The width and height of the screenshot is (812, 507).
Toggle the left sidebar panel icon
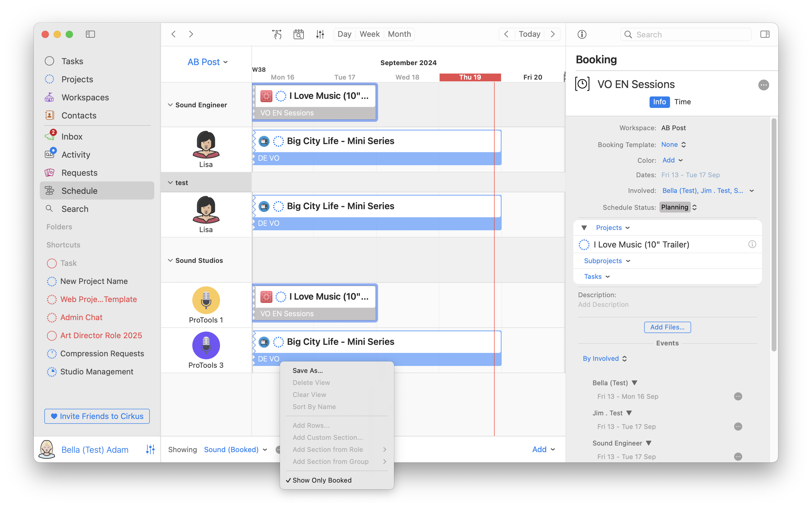pyautogui.click(x=90, y=34)
